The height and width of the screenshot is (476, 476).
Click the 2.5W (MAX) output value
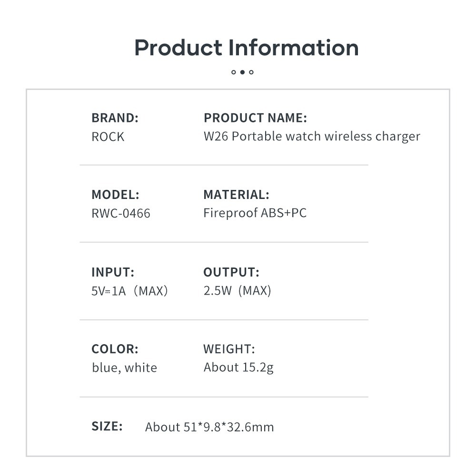click(237, 290)
